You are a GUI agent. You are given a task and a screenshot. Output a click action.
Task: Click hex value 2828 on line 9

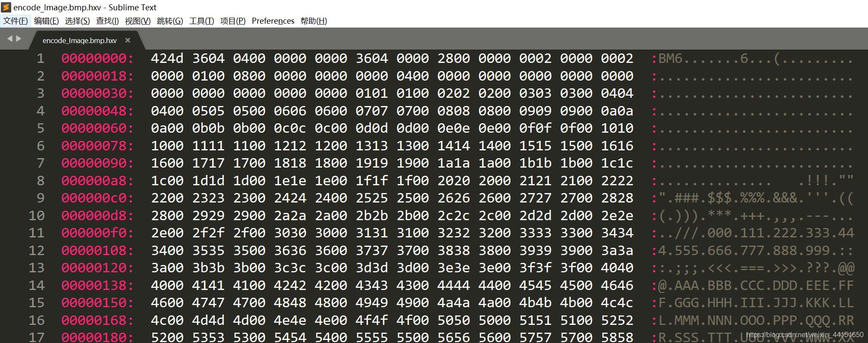[x=617, y=198]
